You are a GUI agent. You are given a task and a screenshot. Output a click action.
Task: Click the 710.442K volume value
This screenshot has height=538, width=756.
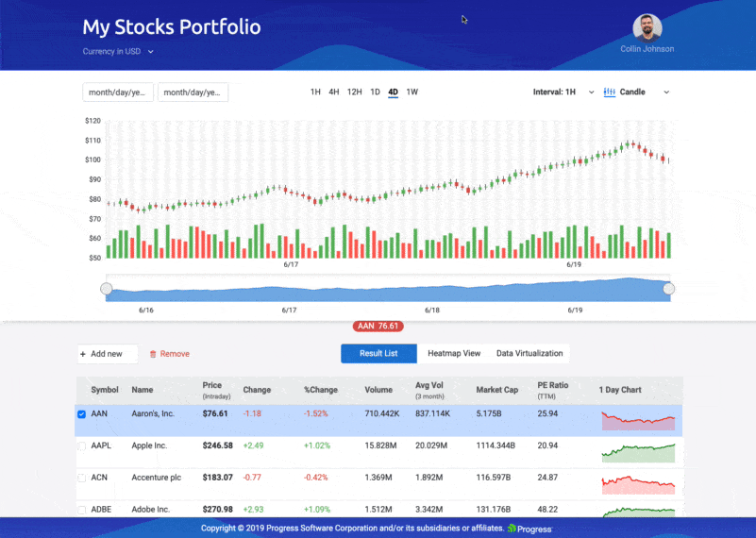382,414
